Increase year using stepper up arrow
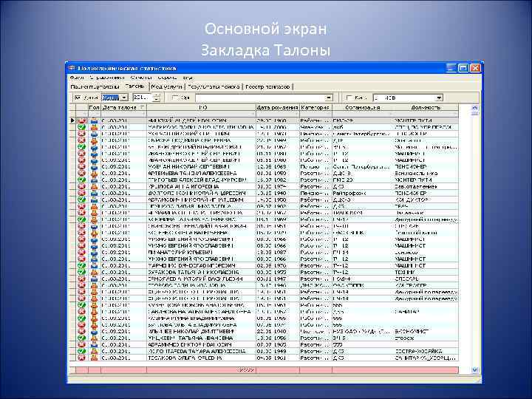Viewport: 532px width, 399px height. point(157,95)
